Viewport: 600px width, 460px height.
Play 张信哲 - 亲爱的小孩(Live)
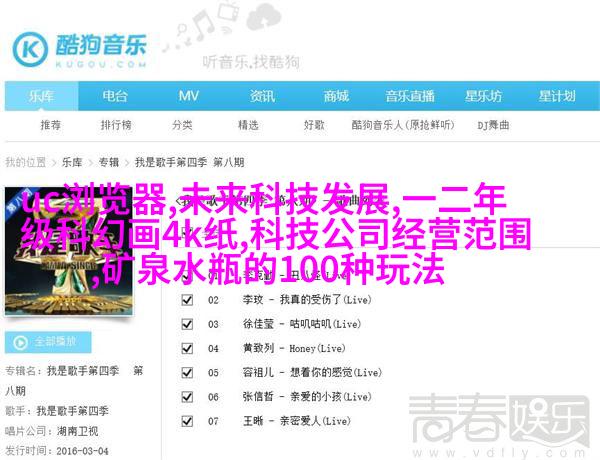pyautogui.click(x=307, y=397)
